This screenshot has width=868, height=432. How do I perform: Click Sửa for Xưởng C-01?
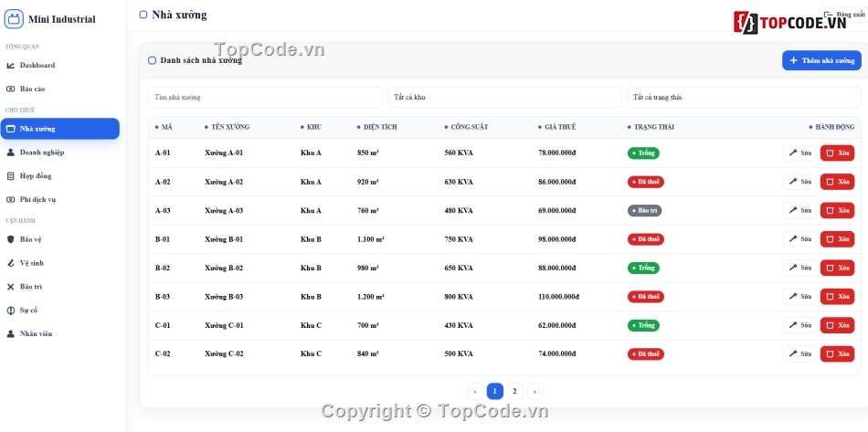pyautogui.click(x=799, y=325)
